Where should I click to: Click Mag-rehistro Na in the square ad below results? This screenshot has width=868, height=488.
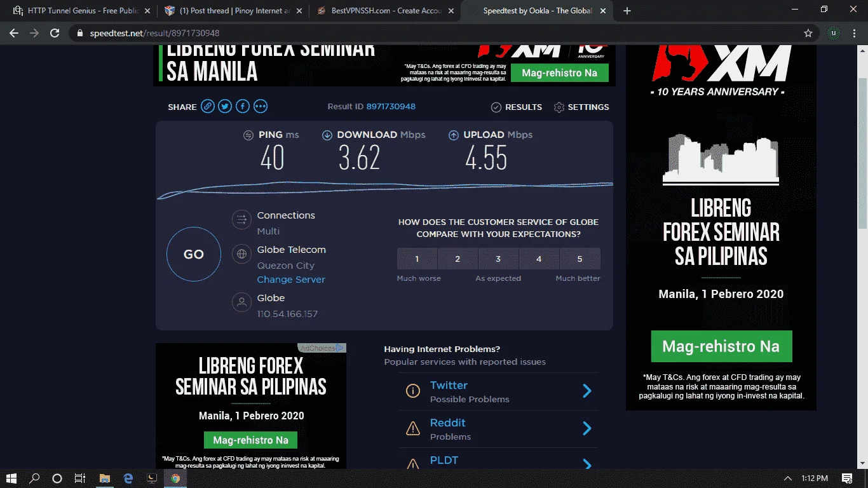pos(250,440)
